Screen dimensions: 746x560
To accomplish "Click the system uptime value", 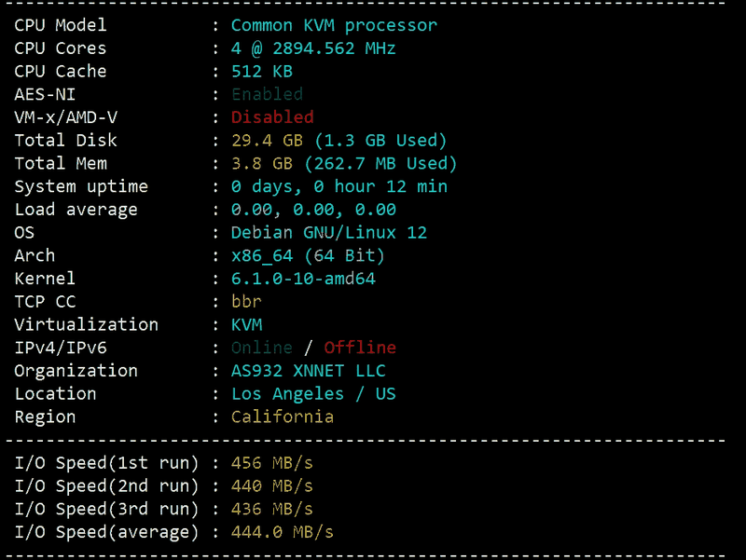I will [339, 186].
